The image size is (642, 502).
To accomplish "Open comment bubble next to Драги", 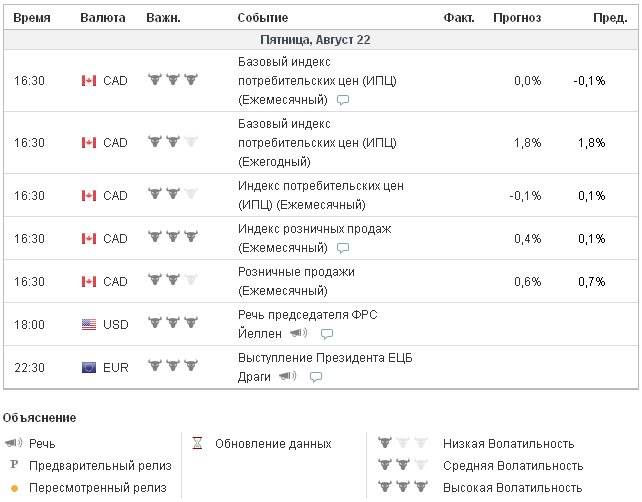I will [316, 377].
